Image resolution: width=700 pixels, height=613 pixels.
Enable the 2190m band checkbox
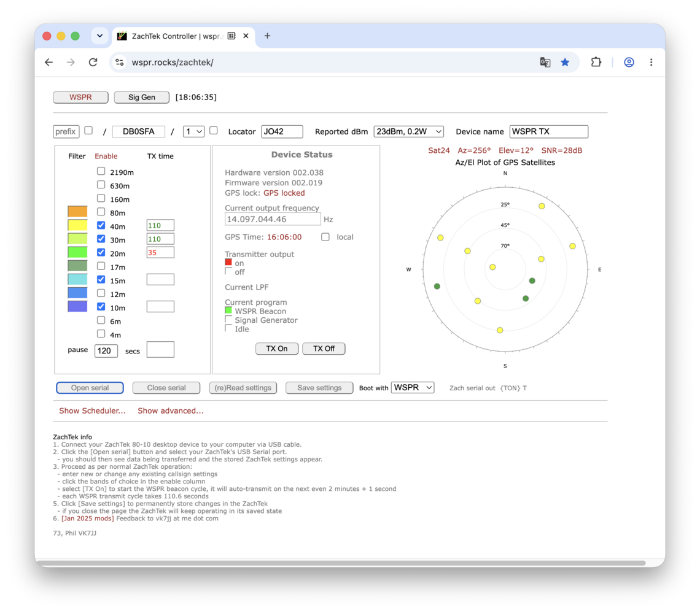101,171
